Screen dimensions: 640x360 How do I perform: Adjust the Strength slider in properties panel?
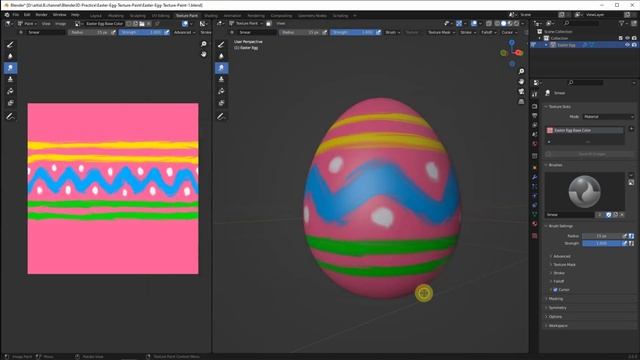tap(601, 243)
